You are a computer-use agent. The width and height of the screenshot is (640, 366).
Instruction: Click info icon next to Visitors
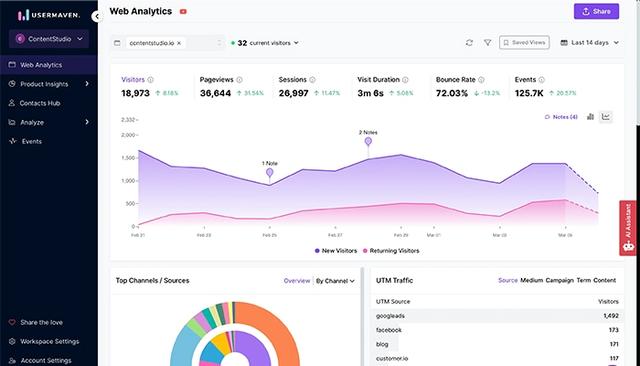tap(151, 80)
